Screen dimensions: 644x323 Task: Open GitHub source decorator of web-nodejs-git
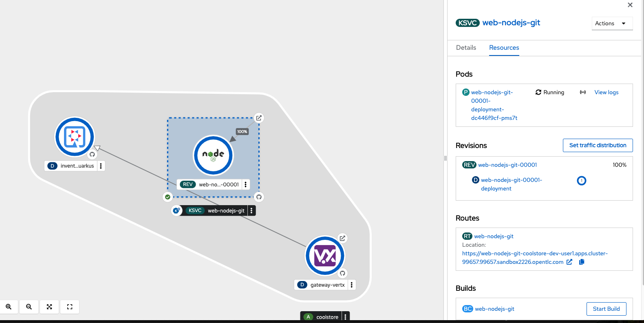(x=259, y=197)
